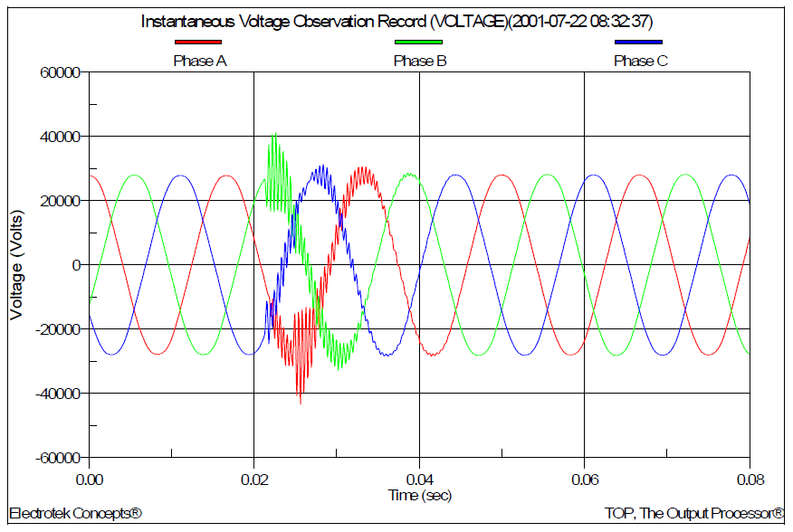
Task: Click the Electrotek Concepts footer text
Action: 75,514
